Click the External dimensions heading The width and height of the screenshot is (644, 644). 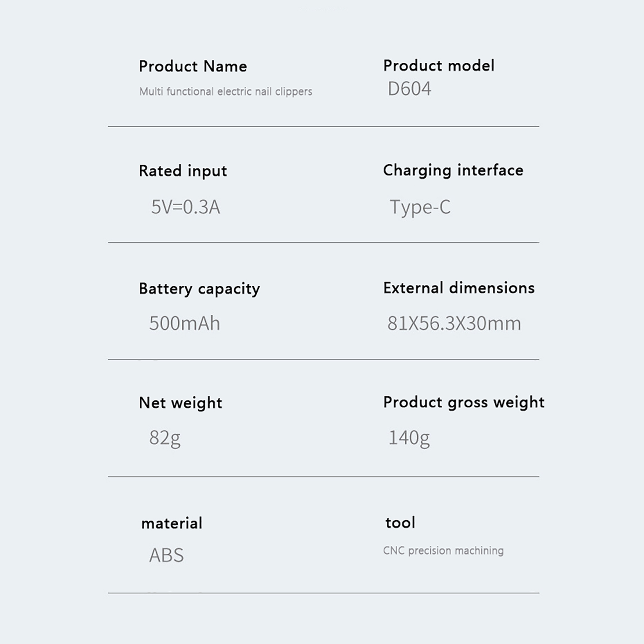[x=459, y=288]
